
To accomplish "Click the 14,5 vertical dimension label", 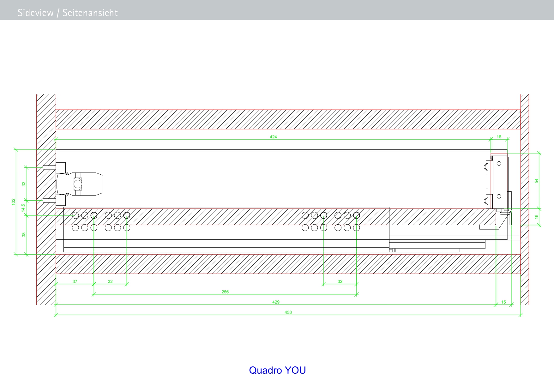I will tap(23, 208).
